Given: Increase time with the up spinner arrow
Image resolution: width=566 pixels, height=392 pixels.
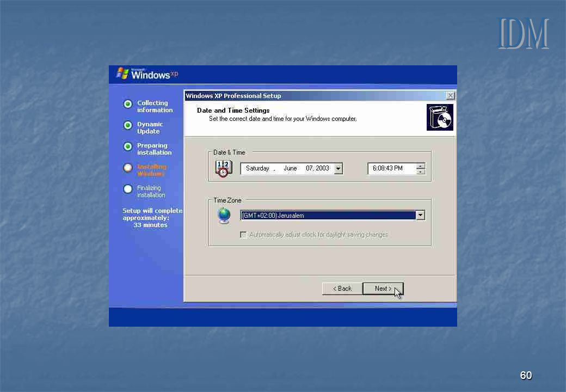Looking at the screenshot, I should coord(421,166).
